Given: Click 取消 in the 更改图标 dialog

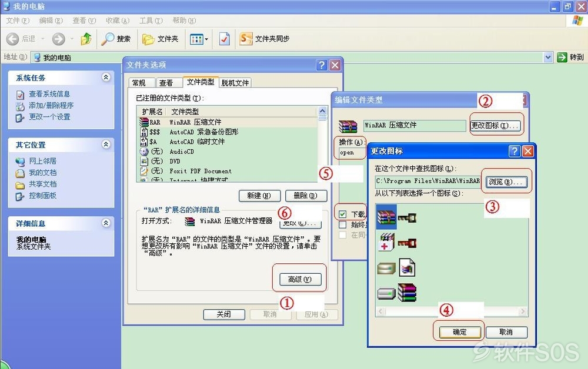Looking at the screenshot, I should [x=506, y=333].
